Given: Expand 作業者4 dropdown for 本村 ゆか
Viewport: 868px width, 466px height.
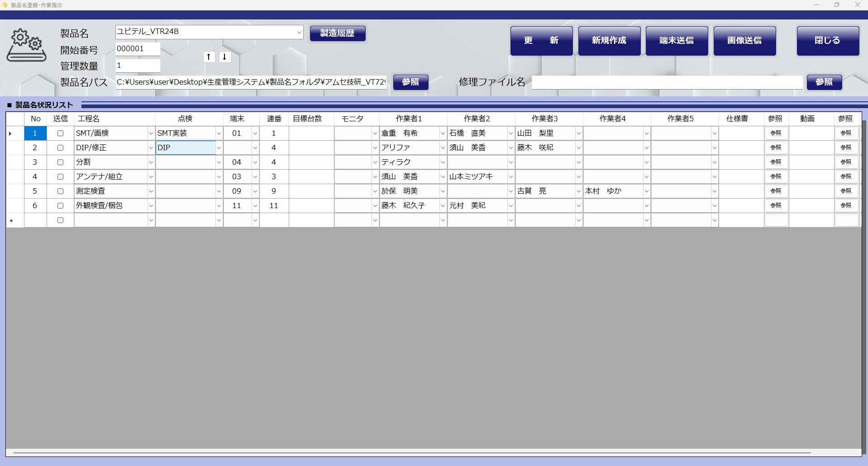Looking at the screenshot, I should 646,191.
